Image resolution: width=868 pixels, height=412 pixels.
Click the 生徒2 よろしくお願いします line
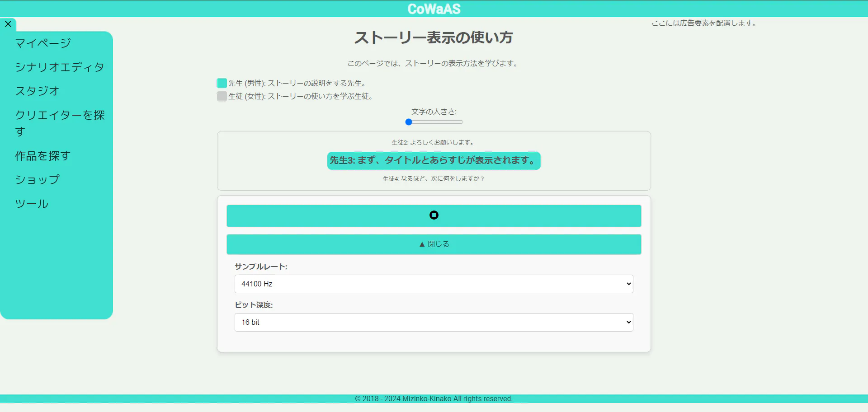(434, 142)
